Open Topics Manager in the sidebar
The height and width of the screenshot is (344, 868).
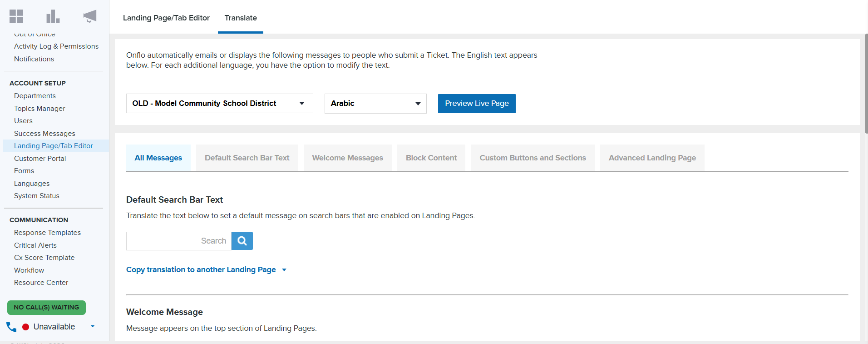39,109
